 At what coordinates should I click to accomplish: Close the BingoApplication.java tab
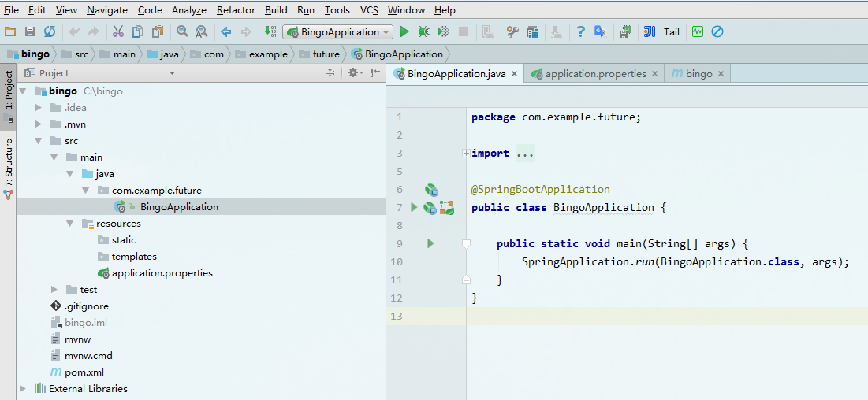tap(514, 73)
